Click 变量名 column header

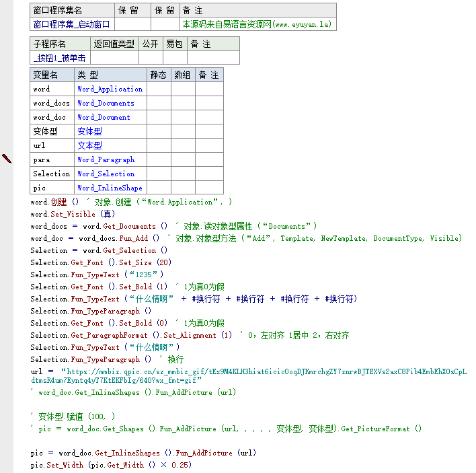52,75
